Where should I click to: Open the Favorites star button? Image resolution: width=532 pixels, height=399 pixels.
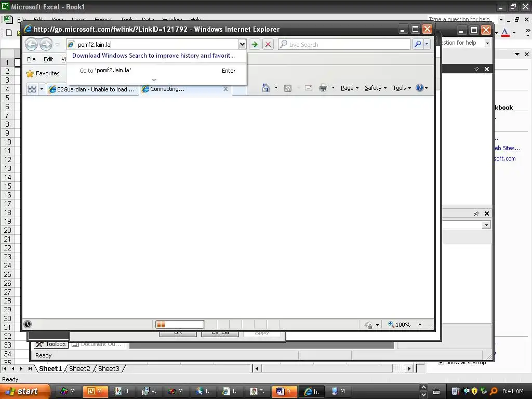pos(43,73)
